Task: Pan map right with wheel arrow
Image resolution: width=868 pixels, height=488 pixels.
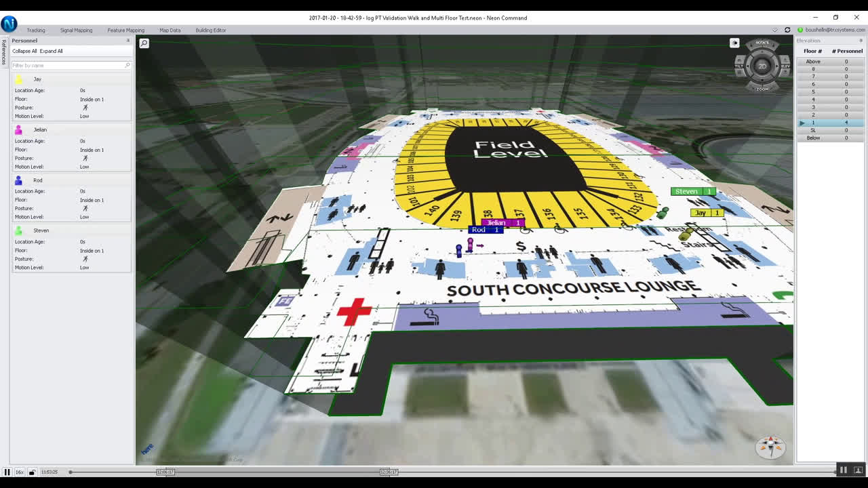Action: (x=776, y=66)
